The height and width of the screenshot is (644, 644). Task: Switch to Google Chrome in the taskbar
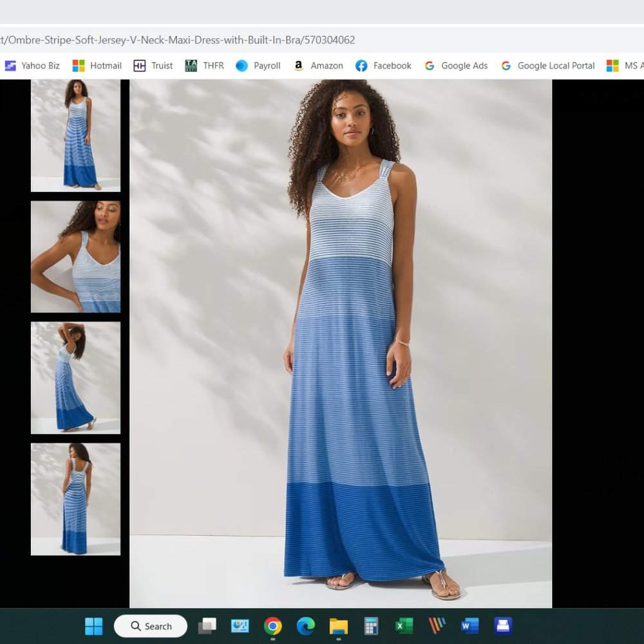[x=272, y=627]
